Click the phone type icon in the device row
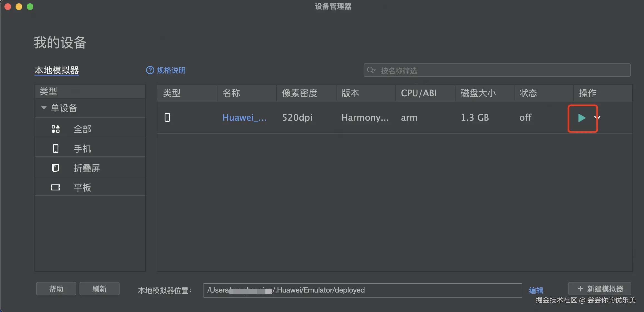The height and width of the screenshot is (312, 644). pyautogui.click(x=167, y=117)
